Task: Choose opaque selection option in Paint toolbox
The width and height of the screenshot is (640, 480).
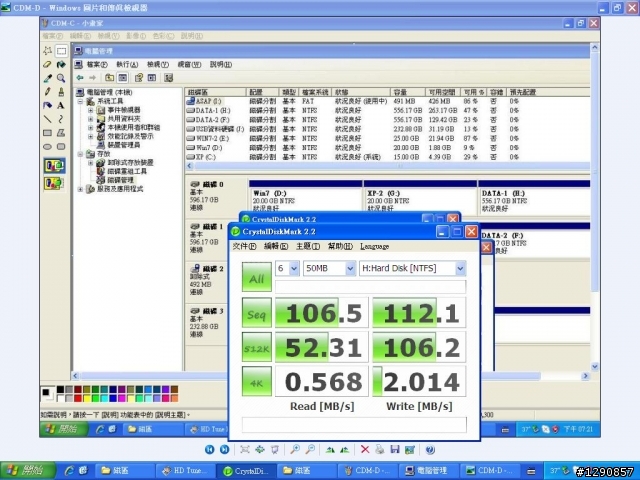Action: point(54,165)
